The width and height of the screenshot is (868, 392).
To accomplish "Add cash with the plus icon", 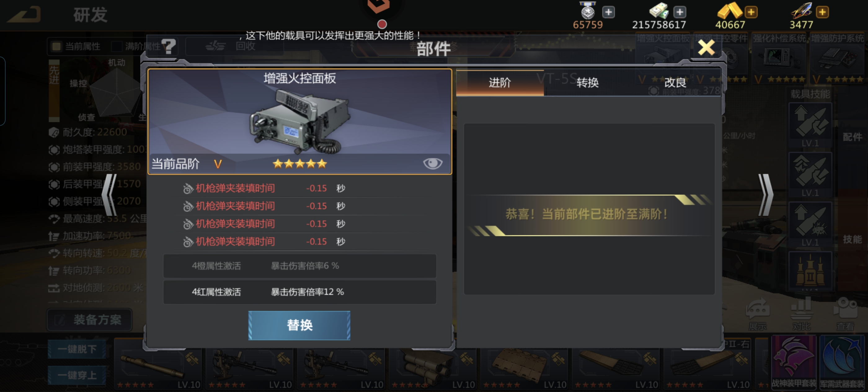I will 680,12.
